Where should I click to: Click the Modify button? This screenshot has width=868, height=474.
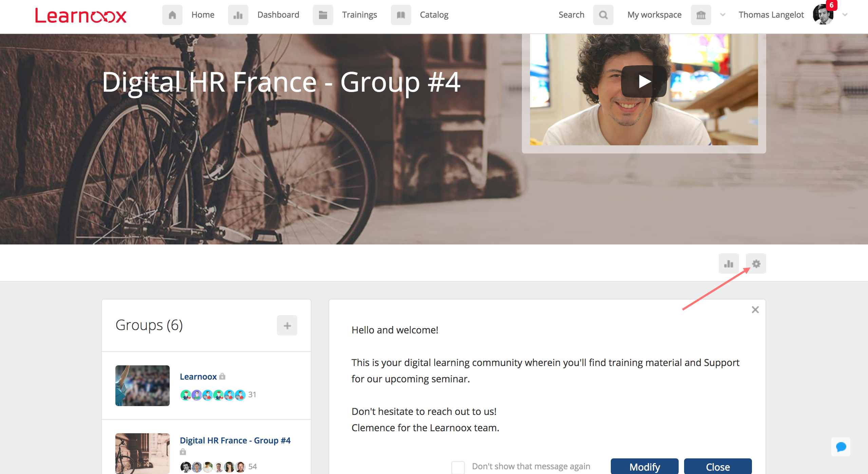coord(644,467)
